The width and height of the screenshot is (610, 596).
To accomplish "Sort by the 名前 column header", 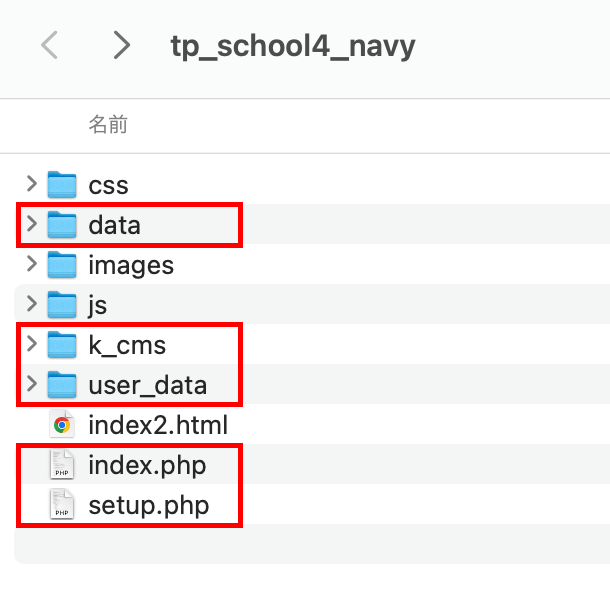I will (108, 124).
